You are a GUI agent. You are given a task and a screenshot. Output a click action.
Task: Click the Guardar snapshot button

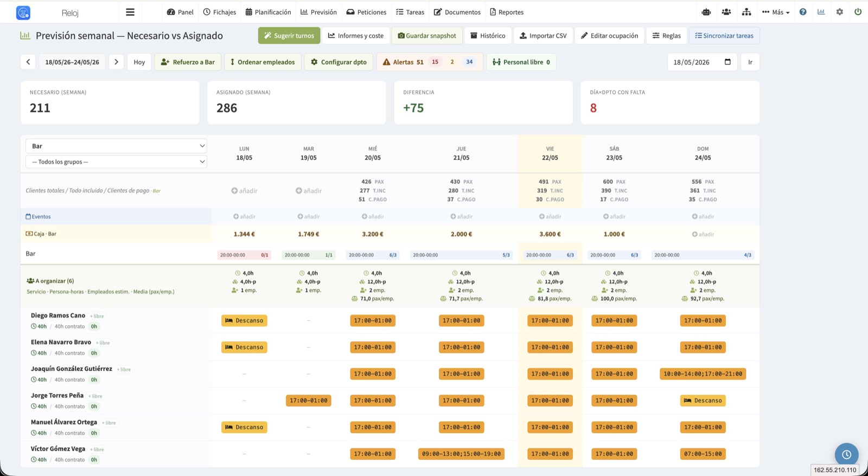427,36
